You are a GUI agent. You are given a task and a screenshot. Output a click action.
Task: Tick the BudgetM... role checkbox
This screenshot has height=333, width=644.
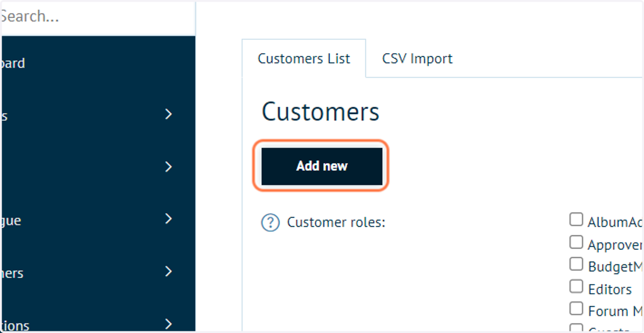tap(576, 264)
